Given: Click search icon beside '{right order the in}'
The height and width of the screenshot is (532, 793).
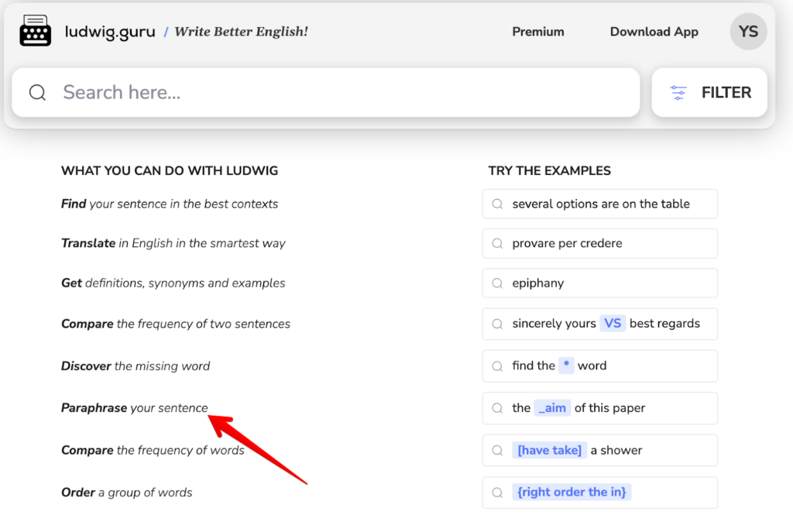Looking at the screenshot, I should click(498, 493).
